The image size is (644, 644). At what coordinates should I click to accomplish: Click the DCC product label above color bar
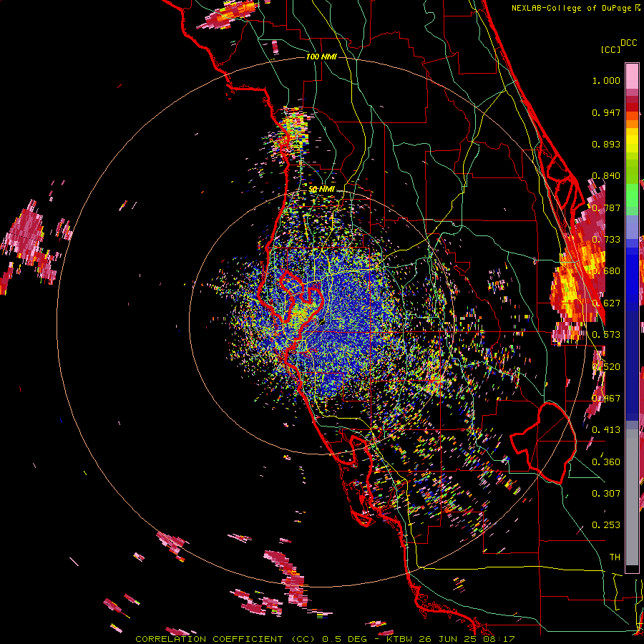point(628,43)
